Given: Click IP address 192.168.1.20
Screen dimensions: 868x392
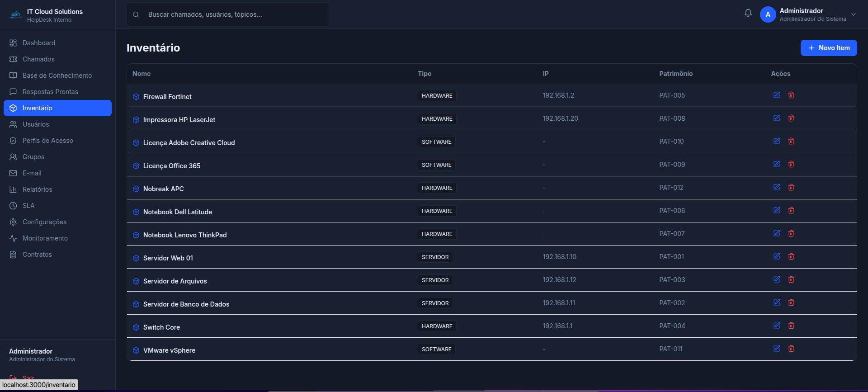Looking at the screenshot, I should pos(561,118).
